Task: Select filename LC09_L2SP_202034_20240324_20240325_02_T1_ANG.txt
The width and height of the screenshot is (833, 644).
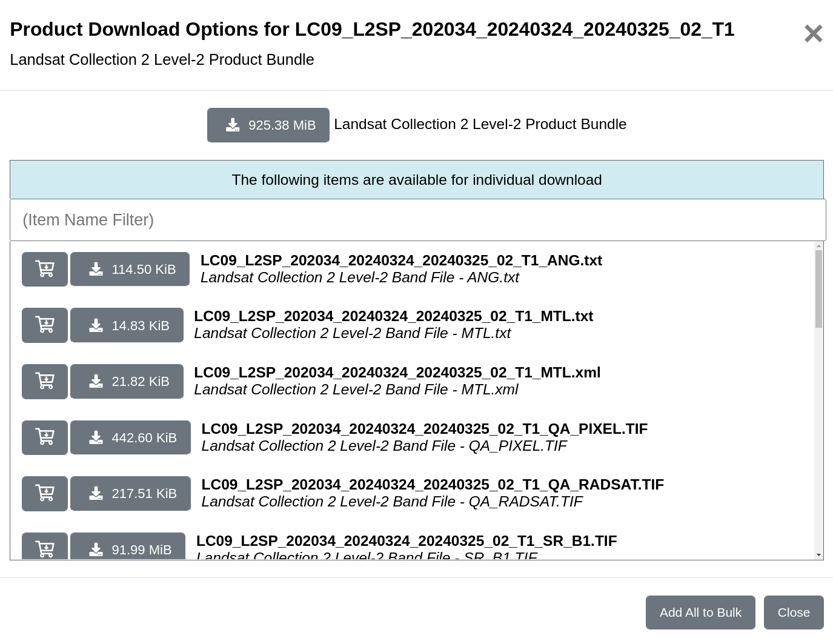Action: tap(401, 261)
